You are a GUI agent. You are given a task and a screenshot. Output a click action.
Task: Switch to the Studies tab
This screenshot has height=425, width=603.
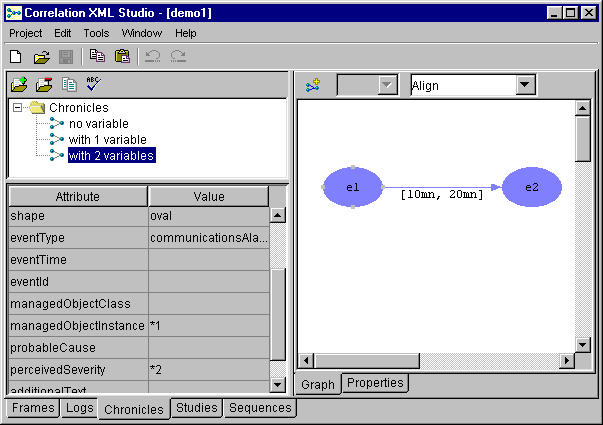[x=195, y=408]
